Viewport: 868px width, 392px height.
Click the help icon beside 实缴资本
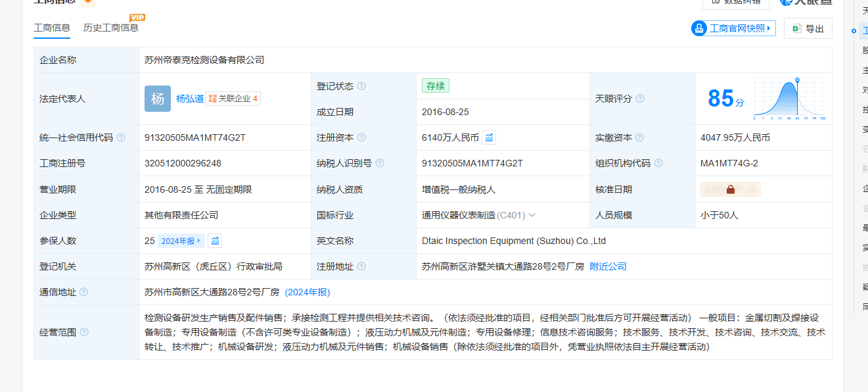point(640,137)
